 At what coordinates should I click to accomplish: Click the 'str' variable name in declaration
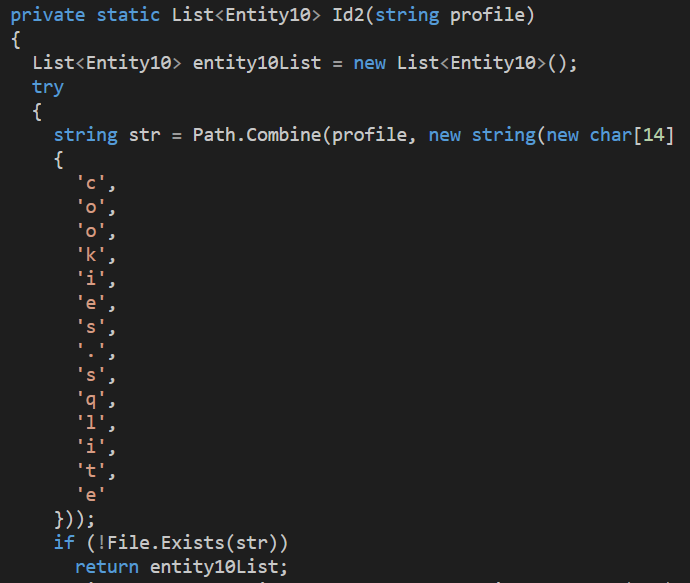click(x=144, y=135)
